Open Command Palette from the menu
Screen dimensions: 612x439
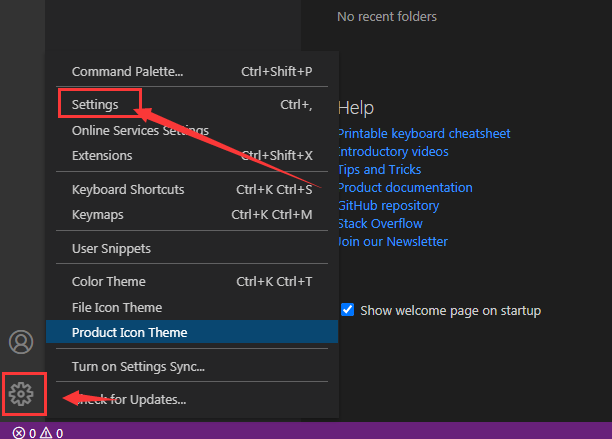(127, 71)
